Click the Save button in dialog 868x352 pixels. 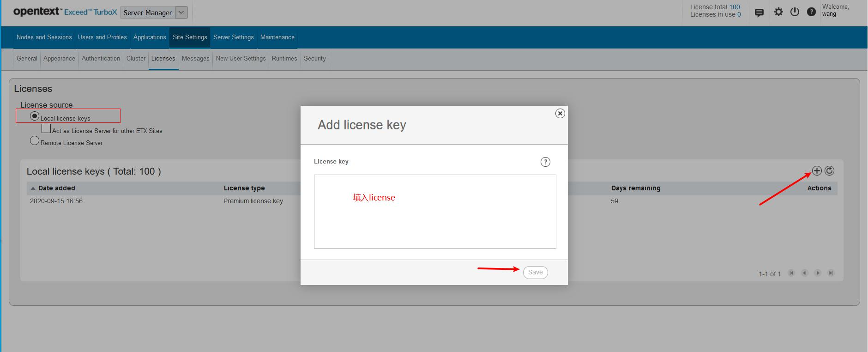click(536, 273)
